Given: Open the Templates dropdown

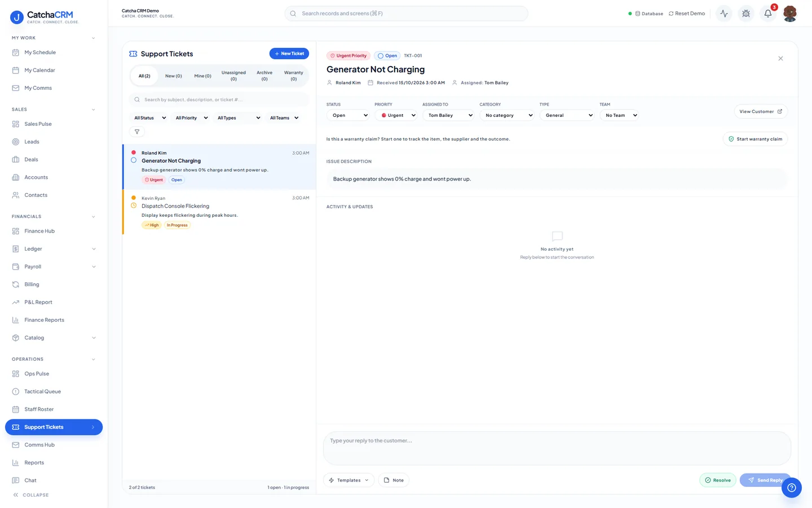Looking at the screenshot, I should coord(349,480).
